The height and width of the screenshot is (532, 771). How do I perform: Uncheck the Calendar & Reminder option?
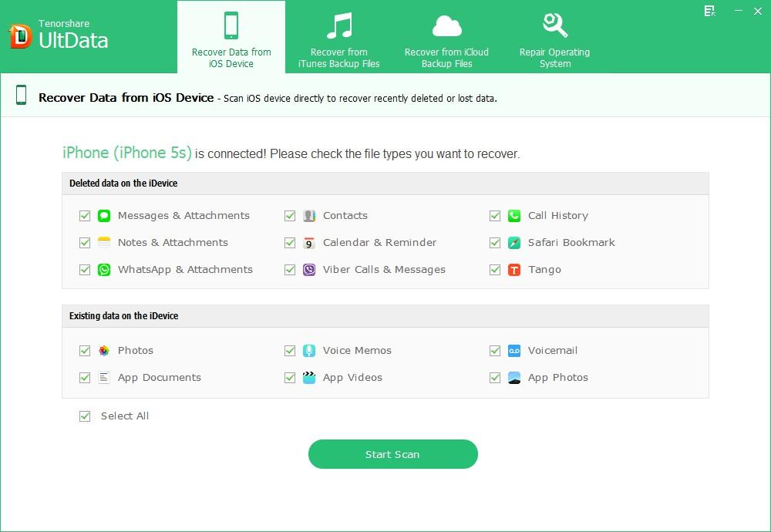coord(290,242)
